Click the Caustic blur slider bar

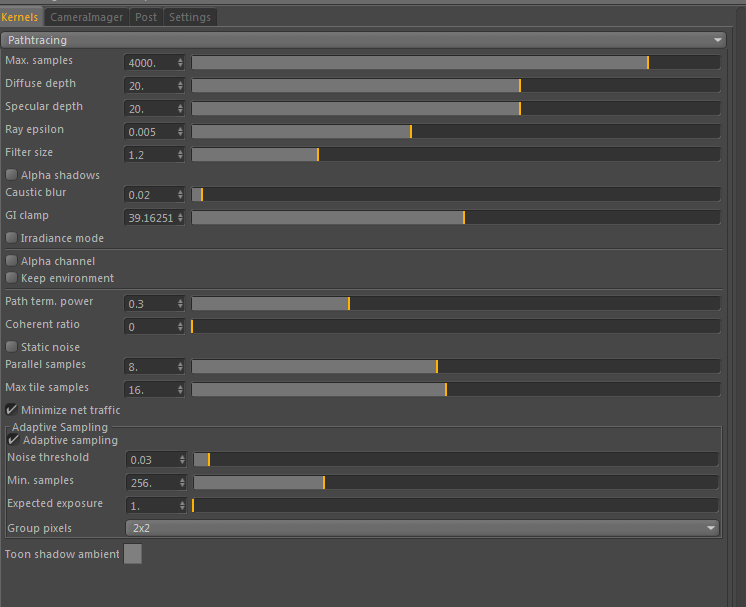pos(456,194)
